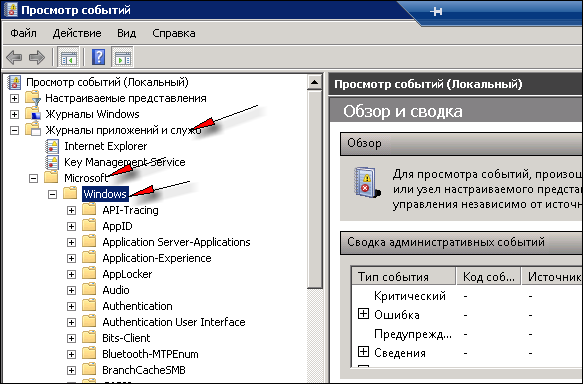Viewport: 583px width, 384px height.
Task: Expand the API-Tracing node
Action: (71, 210)
